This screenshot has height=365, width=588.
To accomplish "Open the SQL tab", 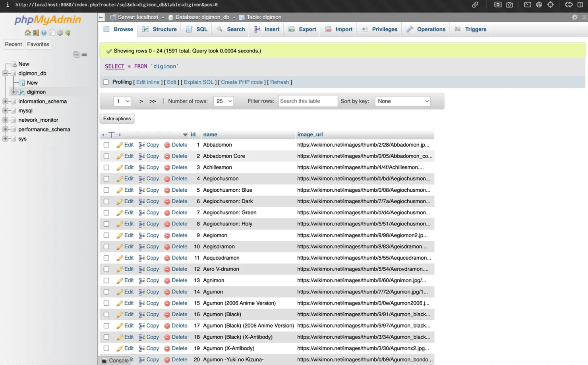I will point(197,29).
